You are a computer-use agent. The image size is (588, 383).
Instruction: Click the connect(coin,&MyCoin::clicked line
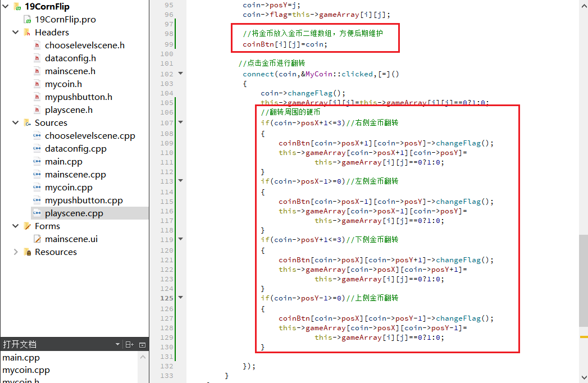[x=321, y=74]
